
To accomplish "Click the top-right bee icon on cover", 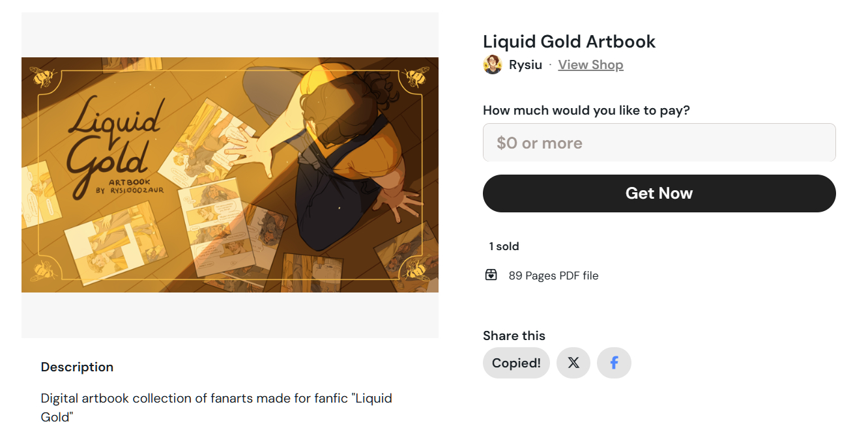I will 415,77.
